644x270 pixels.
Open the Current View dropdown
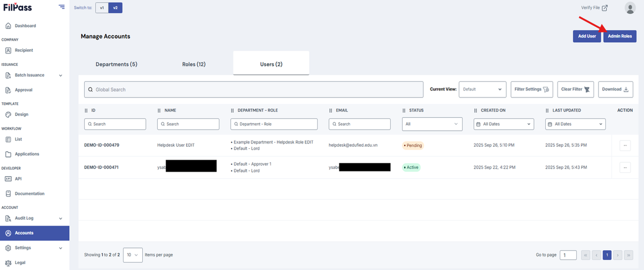pos(482,89)
